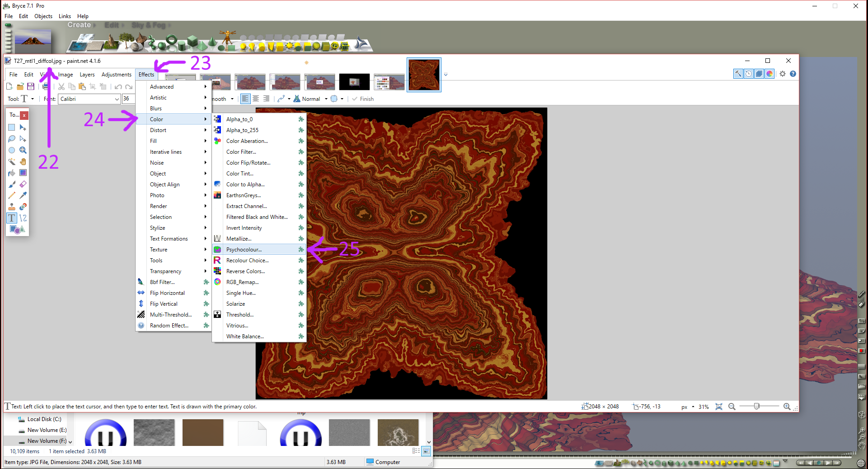The image size is (868, 469).
Task: Select the Pencil tool
Action: click(12, 195)
